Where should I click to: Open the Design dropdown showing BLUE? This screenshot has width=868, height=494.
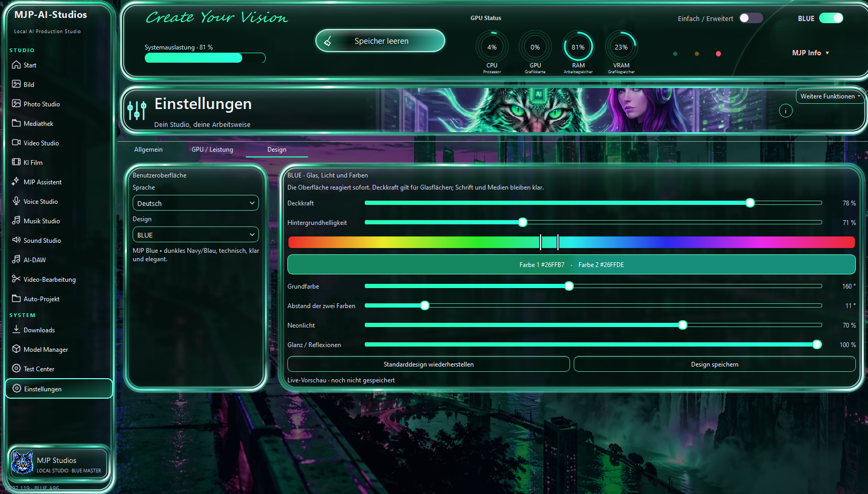click(196, 235)
